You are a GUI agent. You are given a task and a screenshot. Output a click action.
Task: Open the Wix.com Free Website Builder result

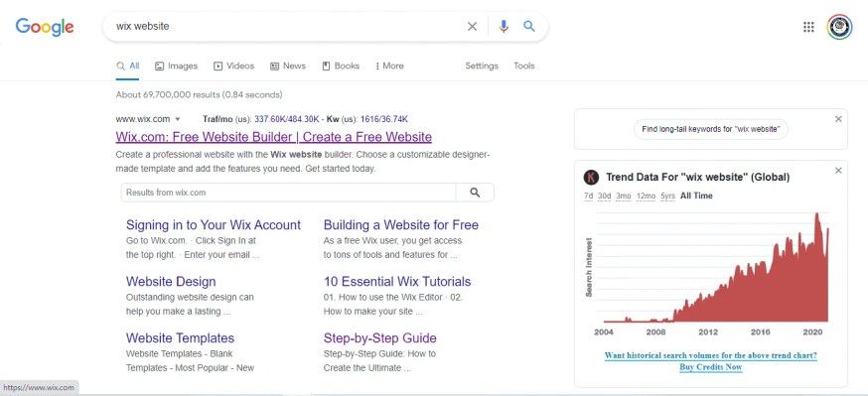tap(273, 137)
